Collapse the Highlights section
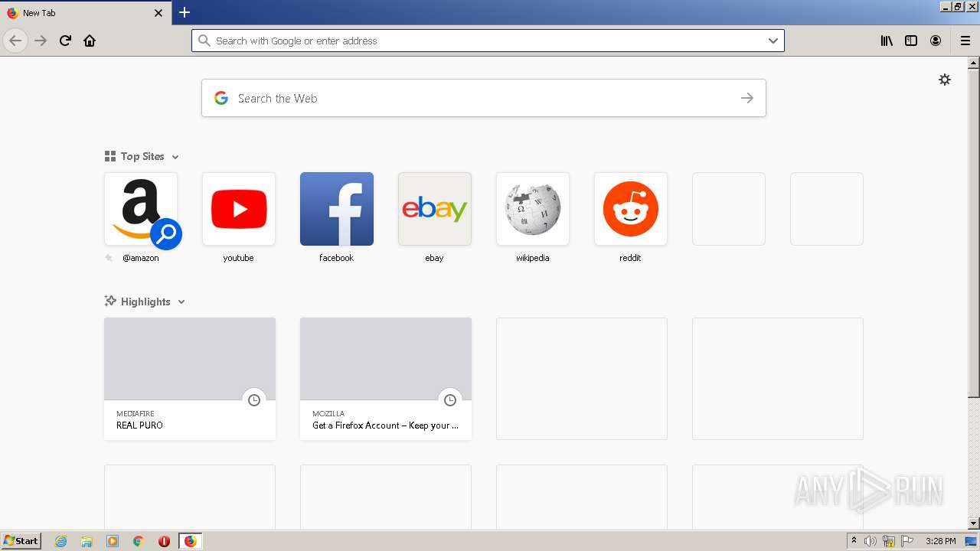 (181, 302)
